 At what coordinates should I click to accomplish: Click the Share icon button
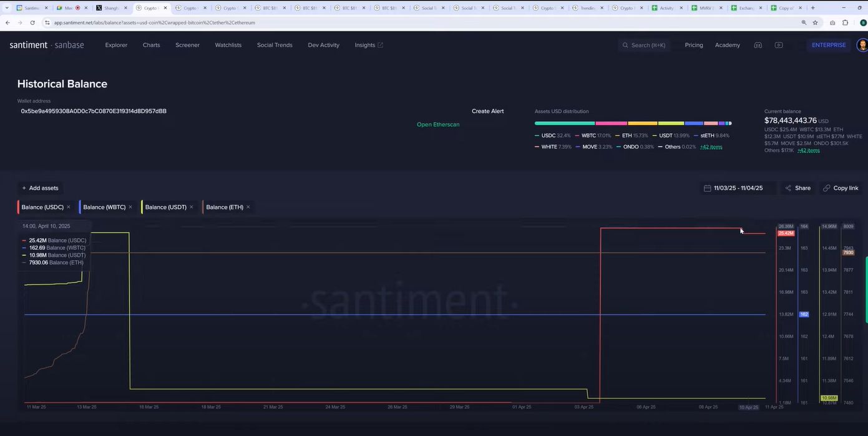point(789,188)
